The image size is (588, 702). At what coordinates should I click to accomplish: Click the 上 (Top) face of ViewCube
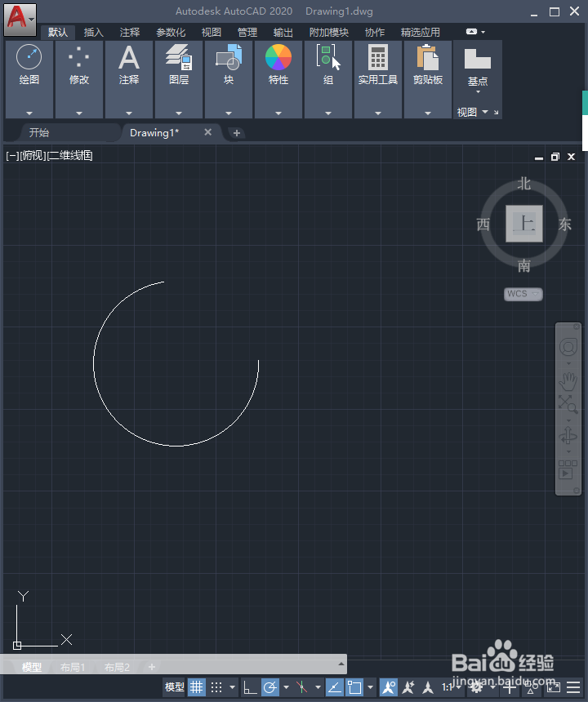[x=524, y=224]
